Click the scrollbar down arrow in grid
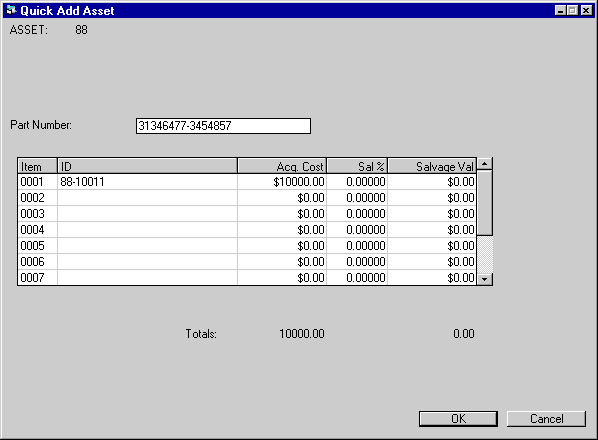598x440 pixels. click(x=484, y=279)
